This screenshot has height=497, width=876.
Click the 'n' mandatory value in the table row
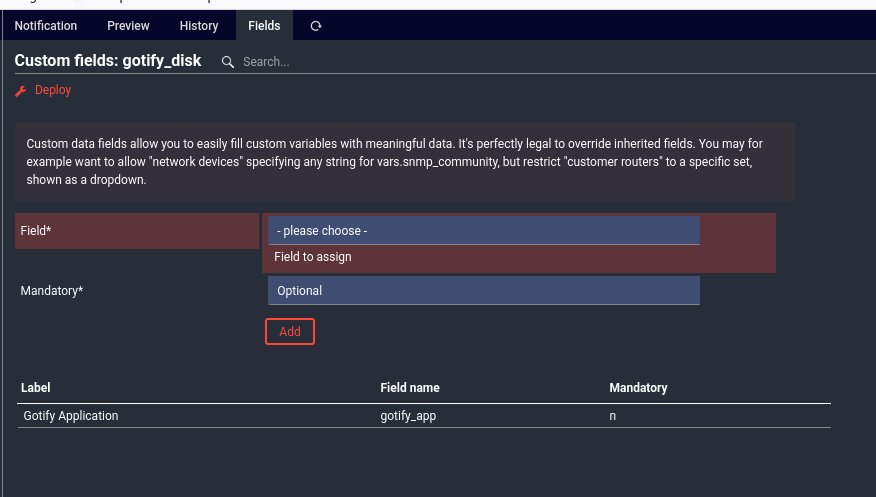(x=613, y=416)
